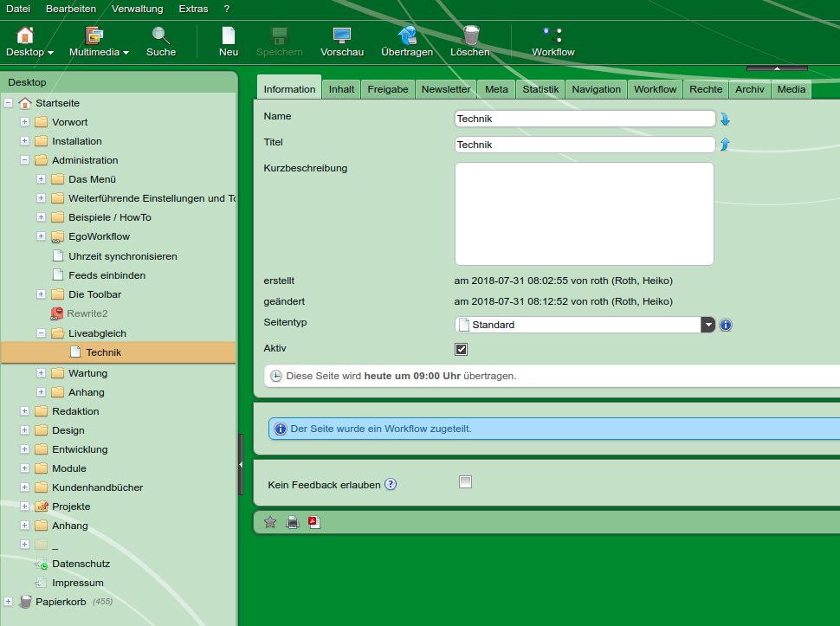Screen dimensions: 840x626
Task: Click the Feeds einbinden page icon
Action: coord(58,275)
